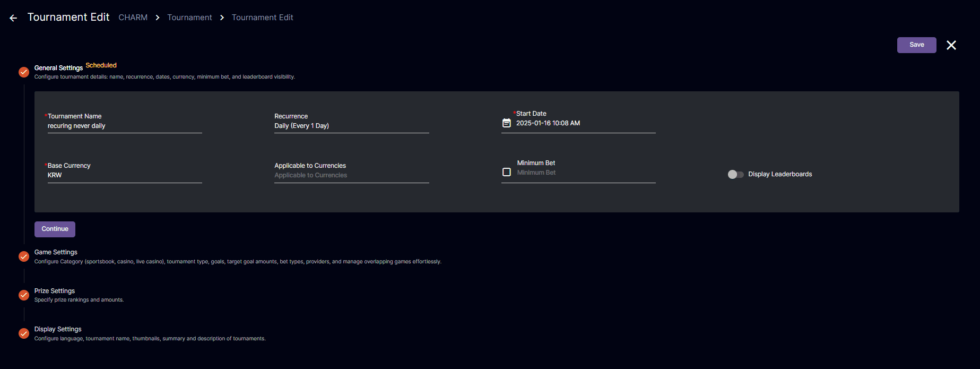Click the Continue button

pyautogui.click(x=55, y=229)
